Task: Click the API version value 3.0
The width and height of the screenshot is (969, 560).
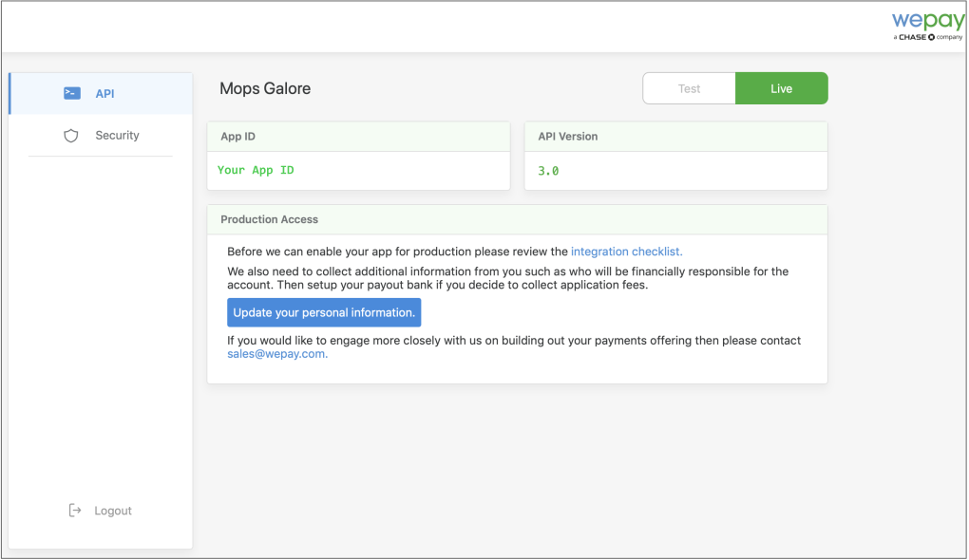Action: 548,171
